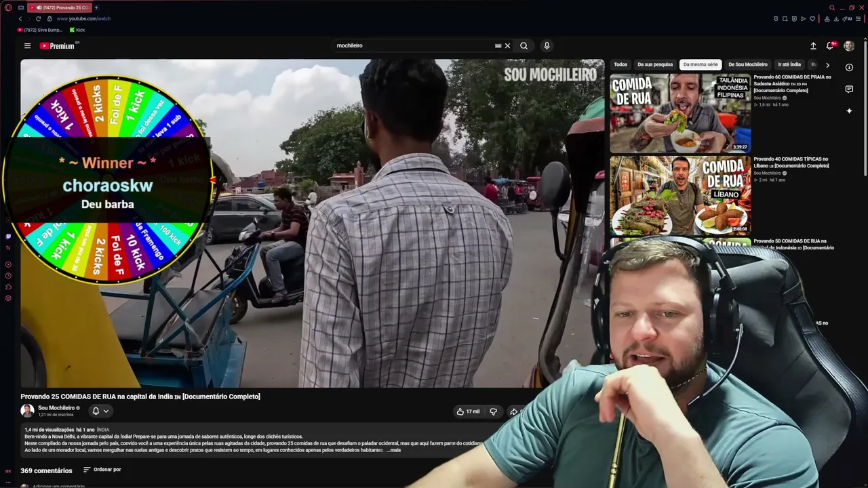The height and width of the screenshot is (488, 868).
Task: Open a new browser tab
Action: coord(96,7)
